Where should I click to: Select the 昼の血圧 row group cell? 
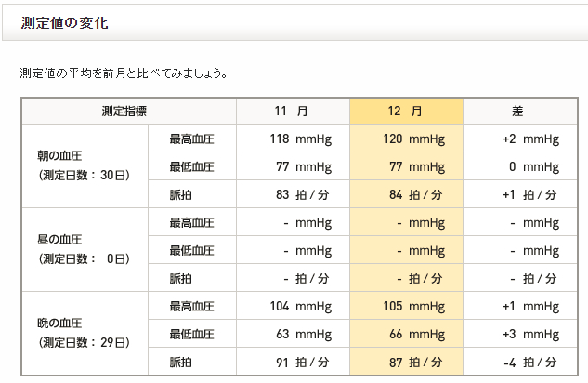pos(85,249)
